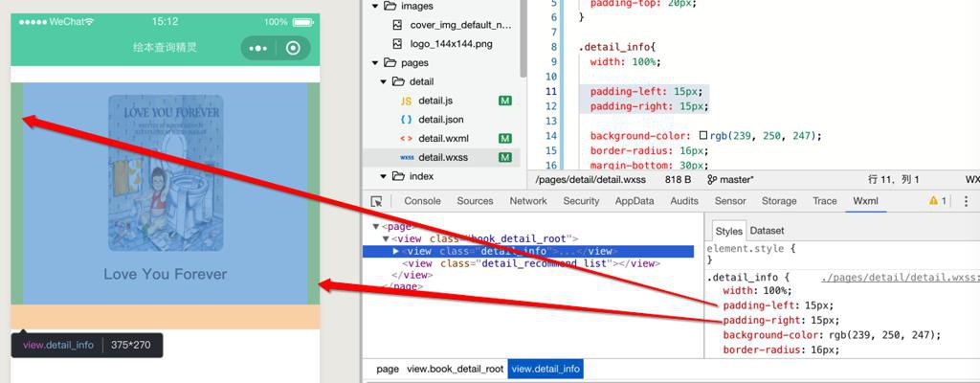Click the page breadcrumb
Viewport: 980px width, 383px height.
[388, 370]
